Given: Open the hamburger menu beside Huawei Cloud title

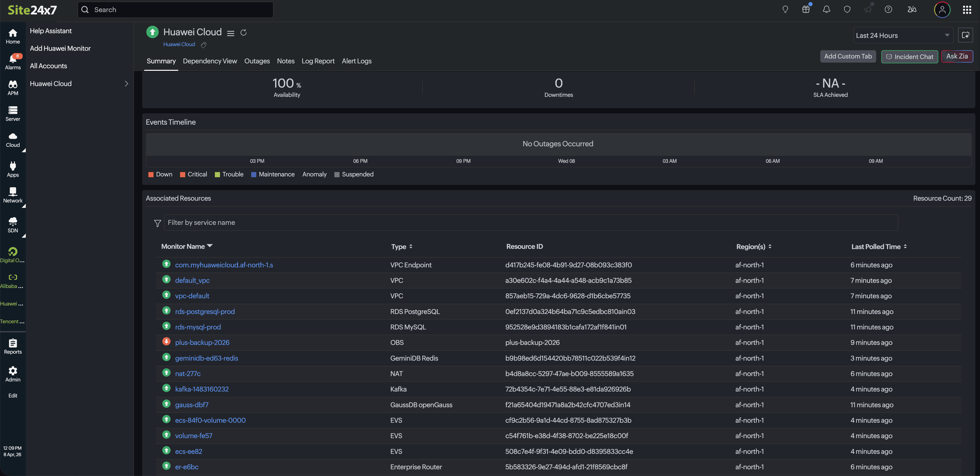Looking at the screenshot, I should click(x=231, y=33).
